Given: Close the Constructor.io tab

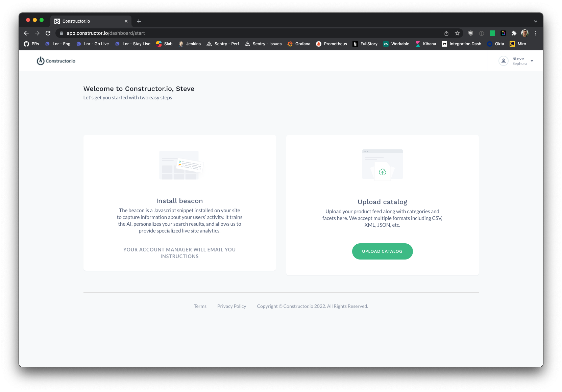Looking at the screenshot, I should coord(126,21).
